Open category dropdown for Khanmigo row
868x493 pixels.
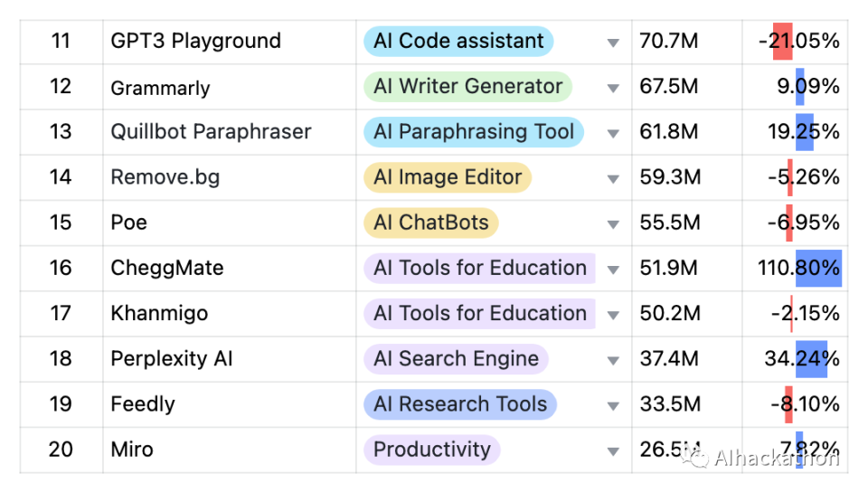click(x=613, y=314)
